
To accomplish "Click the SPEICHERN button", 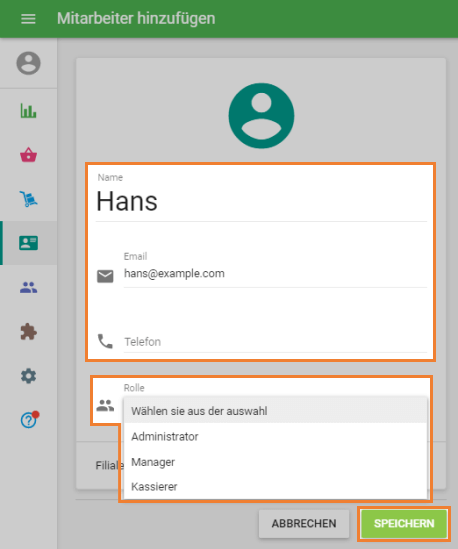I will [404, 523].
